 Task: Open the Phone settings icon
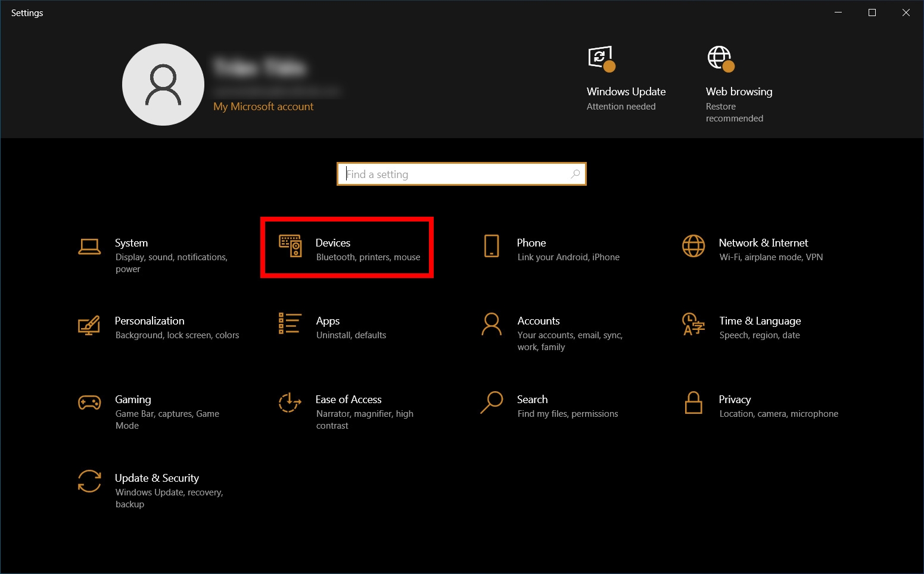491,246
